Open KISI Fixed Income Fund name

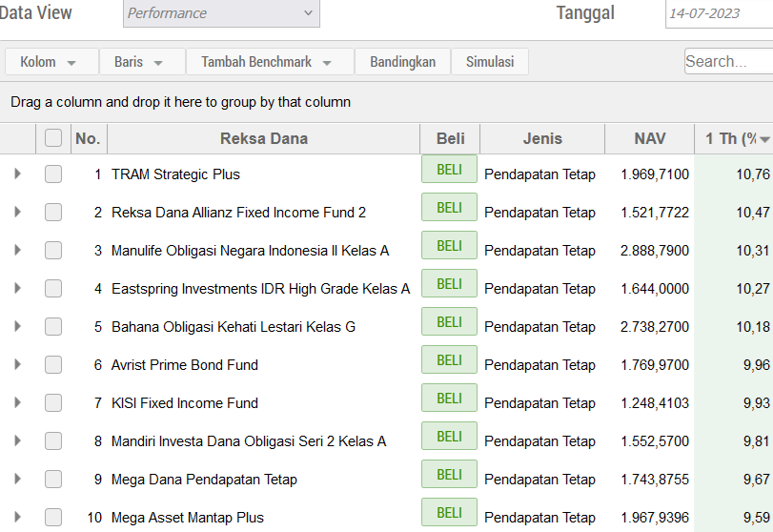point(185,403)
